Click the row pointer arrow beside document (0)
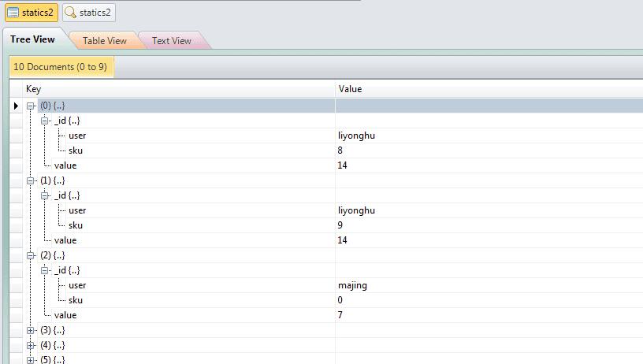Image resolution: width=643 pixels, height=364 pixels. pyautogui.click(x=16, y=106)
